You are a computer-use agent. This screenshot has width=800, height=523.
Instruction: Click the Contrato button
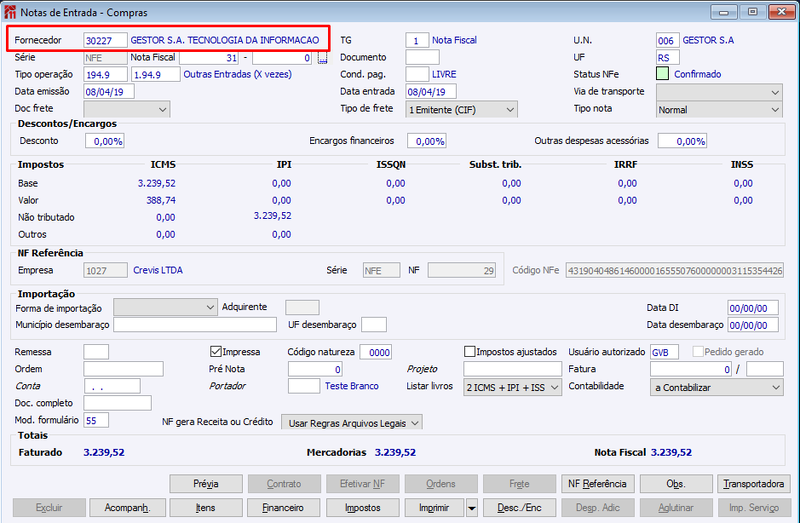pyautogui.click(x=284, y=484)
